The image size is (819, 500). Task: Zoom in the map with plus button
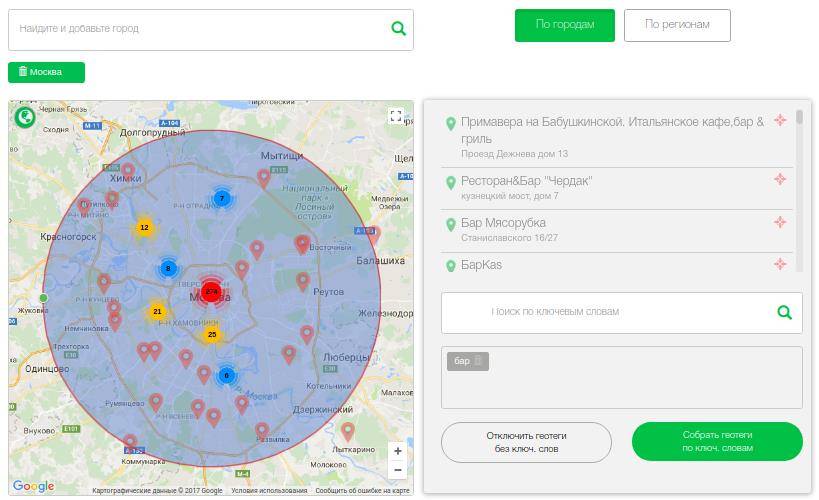click(397, 451)
